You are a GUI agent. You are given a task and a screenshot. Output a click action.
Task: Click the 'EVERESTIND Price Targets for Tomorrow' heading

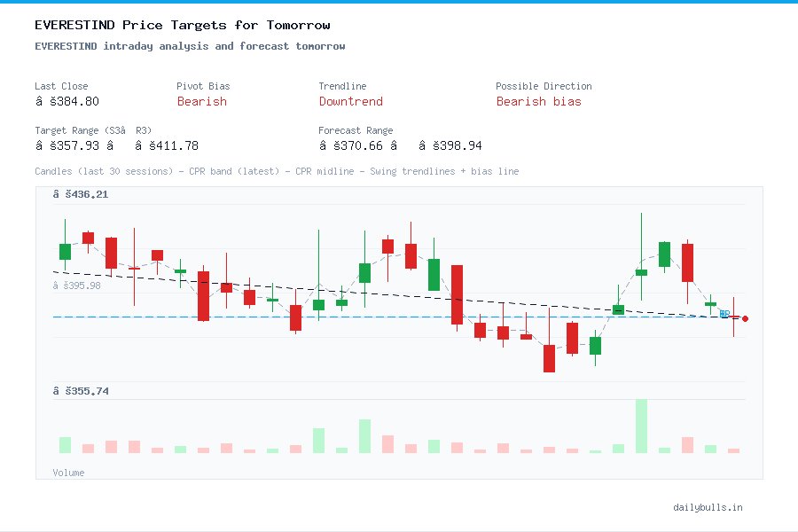[x=182, y=25]
